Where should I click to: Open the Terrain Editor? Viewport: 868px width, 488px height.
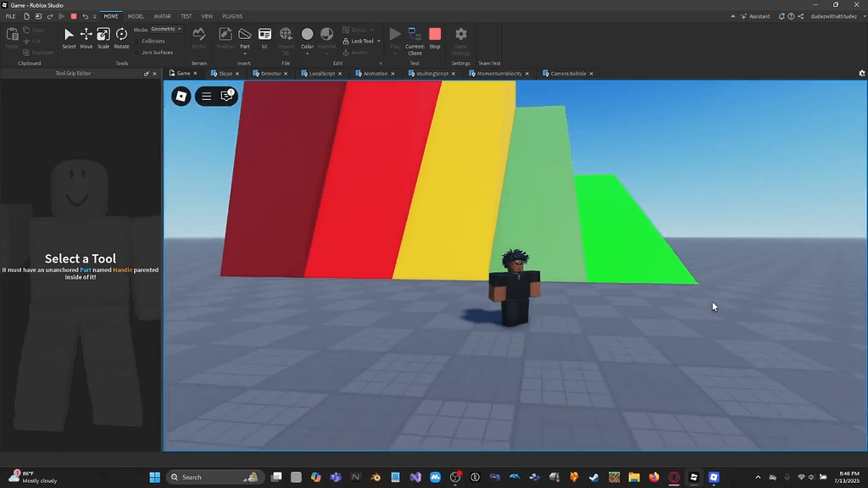[x=198, y=36]
